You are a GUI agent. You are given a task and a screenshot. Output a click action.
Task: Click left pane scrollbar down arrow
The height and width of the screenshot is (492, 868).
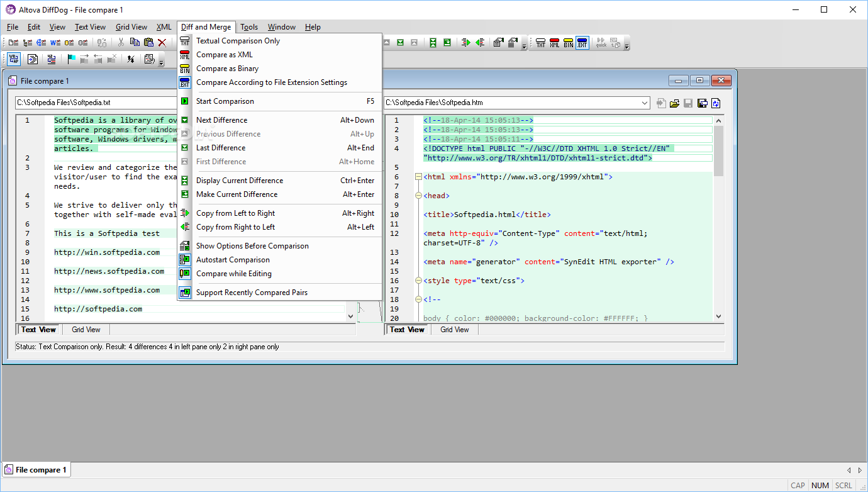tap(351, 316)
